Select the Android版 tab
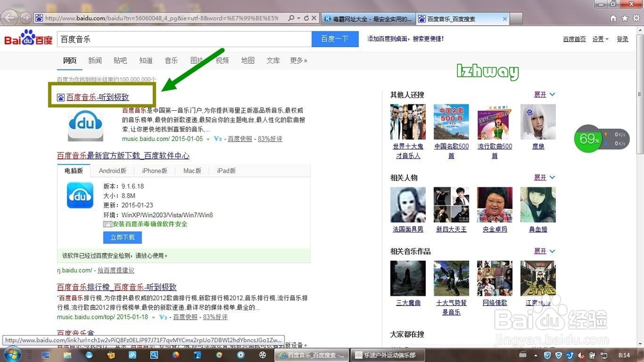Screen dimensions: 644x362 pos(113,171)
